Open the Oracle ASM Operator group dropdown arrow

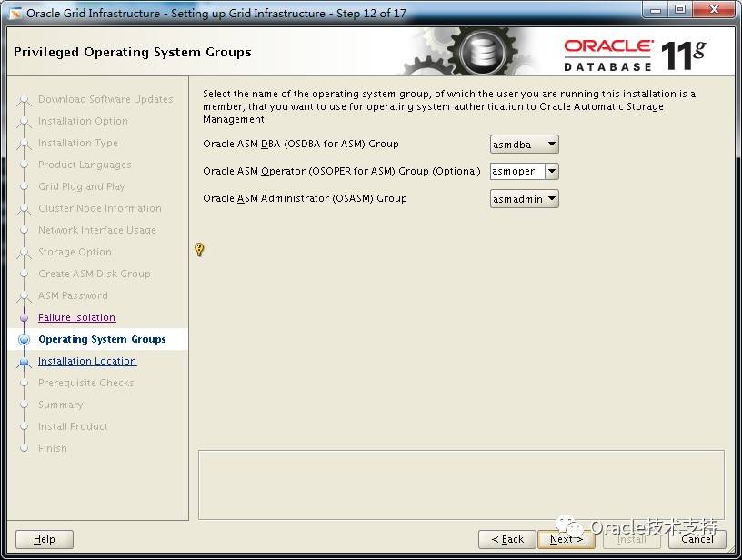point(552,171)
